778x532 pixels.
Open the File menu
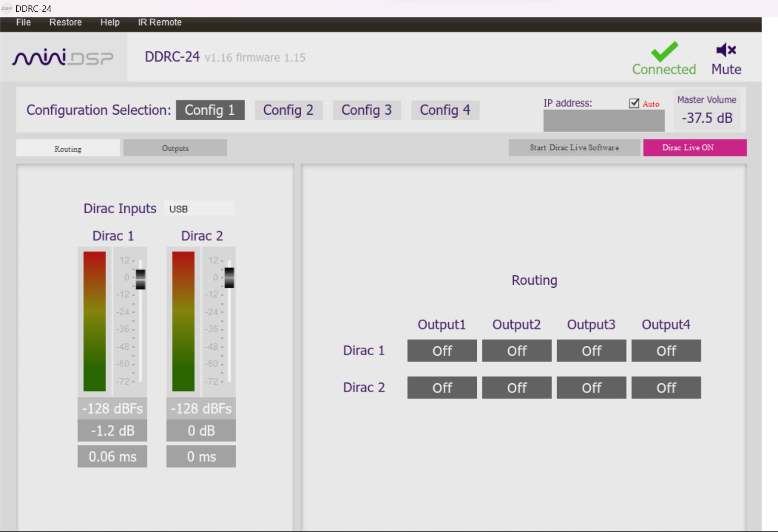(23, 23)
